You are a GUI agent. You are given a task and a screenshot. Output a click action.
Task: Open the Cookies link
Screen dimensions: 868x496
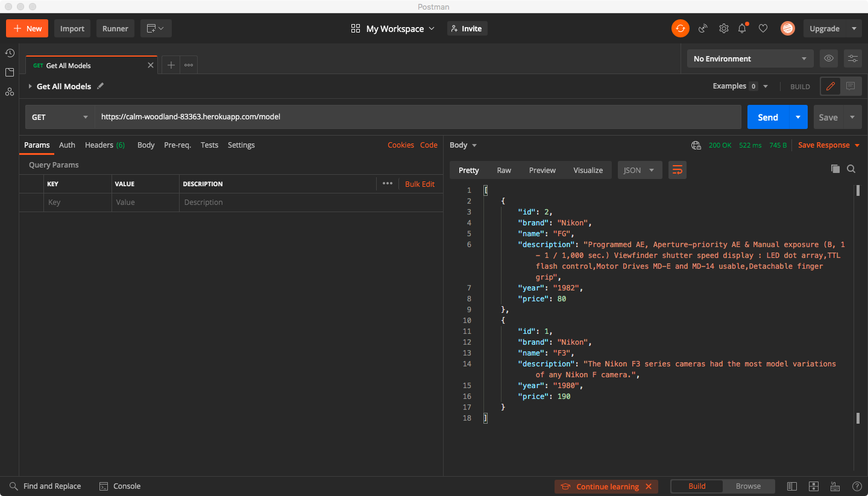pyautogui.click(x=400, y=145)
